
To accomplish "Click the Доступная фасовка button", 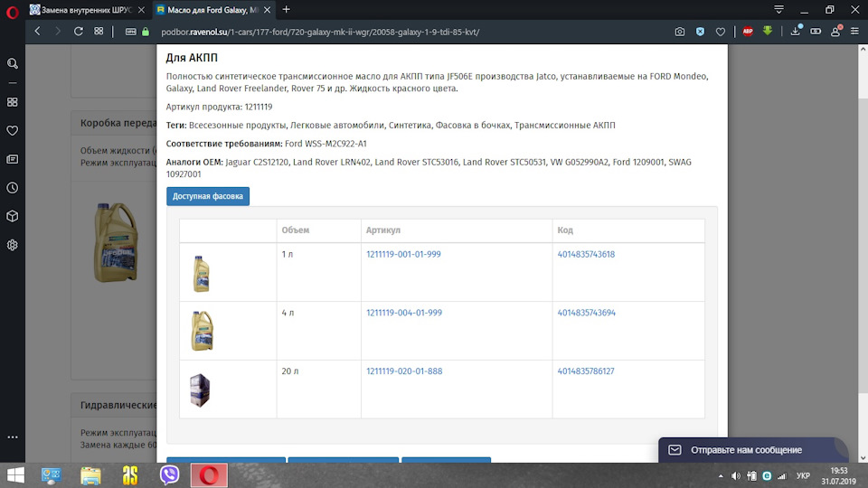I will 208,196.
